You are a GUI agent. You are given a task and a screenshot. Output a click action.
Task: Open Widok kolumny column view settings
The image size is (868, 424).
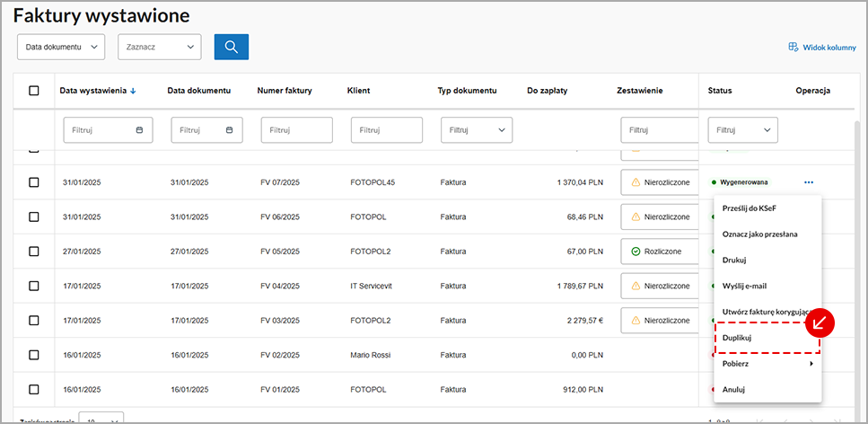(821, 48)
